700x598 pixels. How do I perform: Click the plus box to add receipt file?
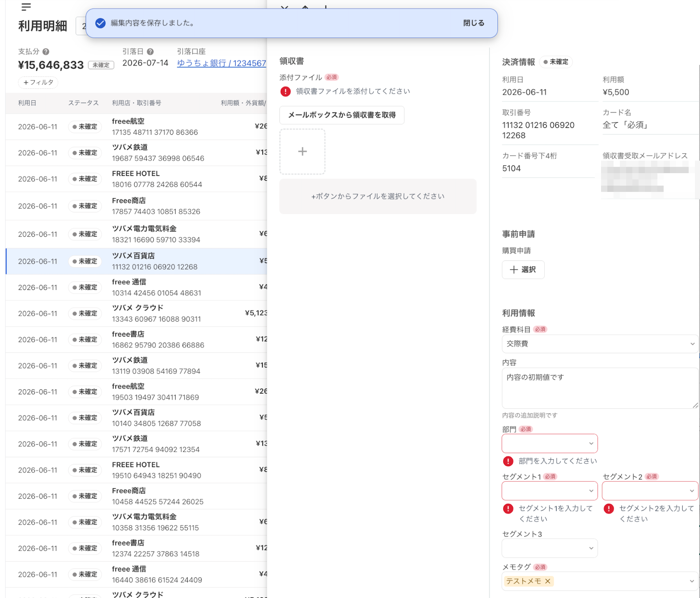click(x=302, y=152)
